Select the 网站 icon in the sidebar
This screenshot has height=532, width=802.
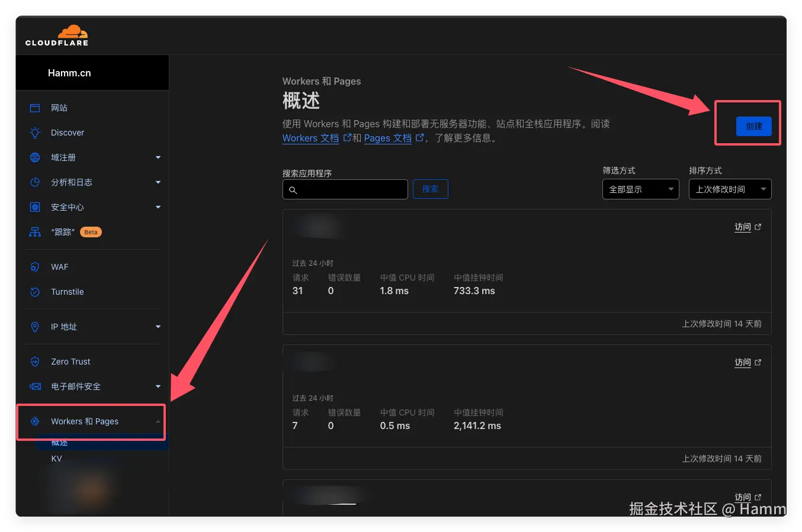coord(34,108)
